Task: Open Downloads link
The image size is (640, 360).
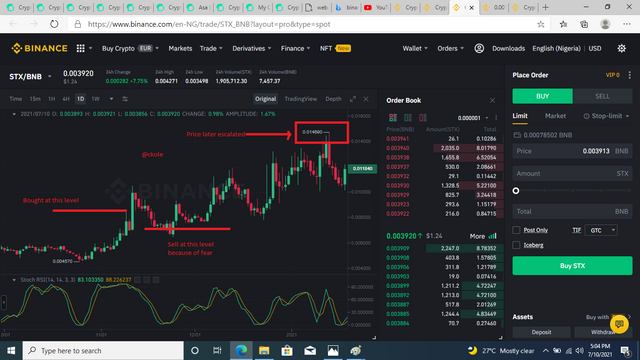Action: [508, 48]
